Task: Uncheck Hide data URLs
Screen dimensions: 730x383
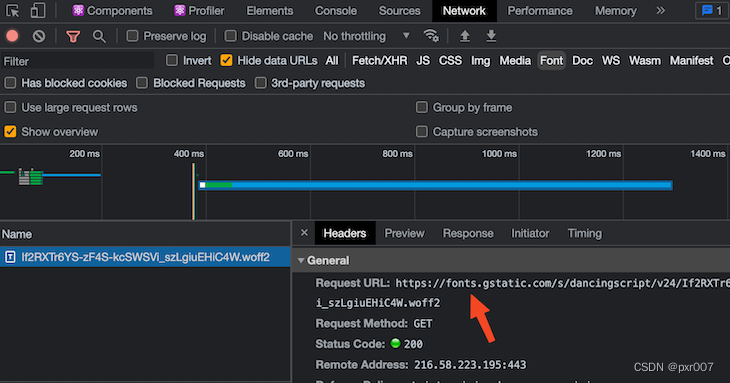Action: click(x=226, y=60)
